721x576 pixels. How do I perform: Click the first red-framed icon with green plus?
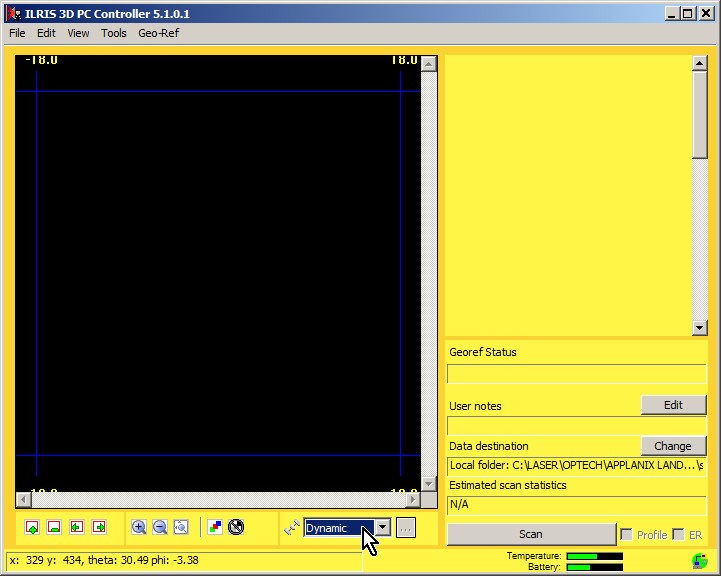pyautogui.click(x=32, y=527)
